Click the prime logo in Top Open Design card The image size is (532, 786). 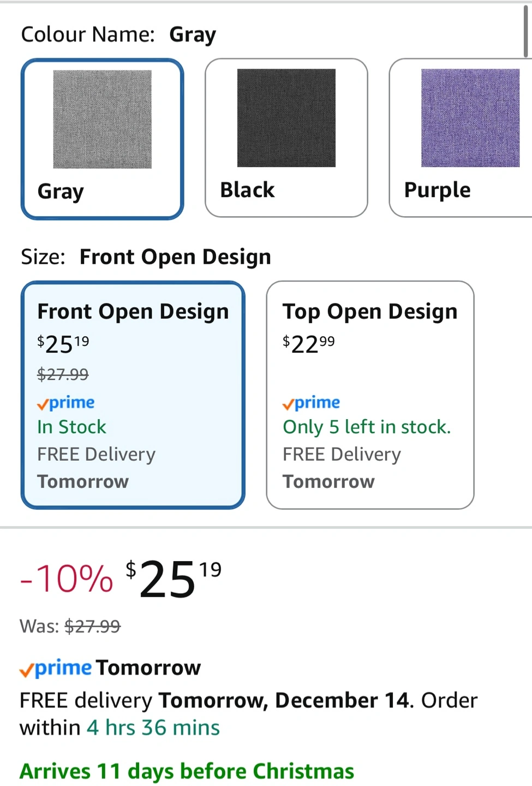coord(312,403)
